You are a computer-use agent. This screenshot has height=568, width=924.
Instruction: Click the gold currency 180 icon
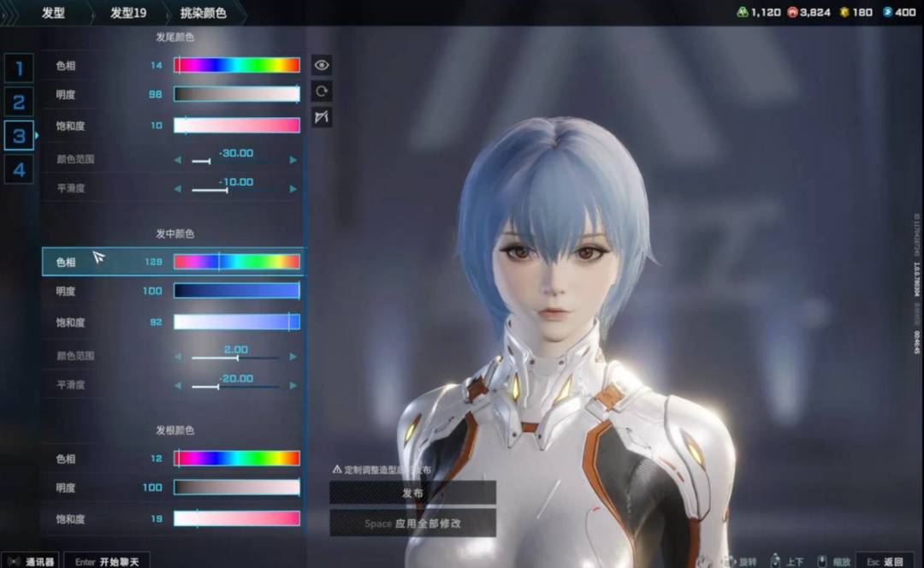coord(844,12)
